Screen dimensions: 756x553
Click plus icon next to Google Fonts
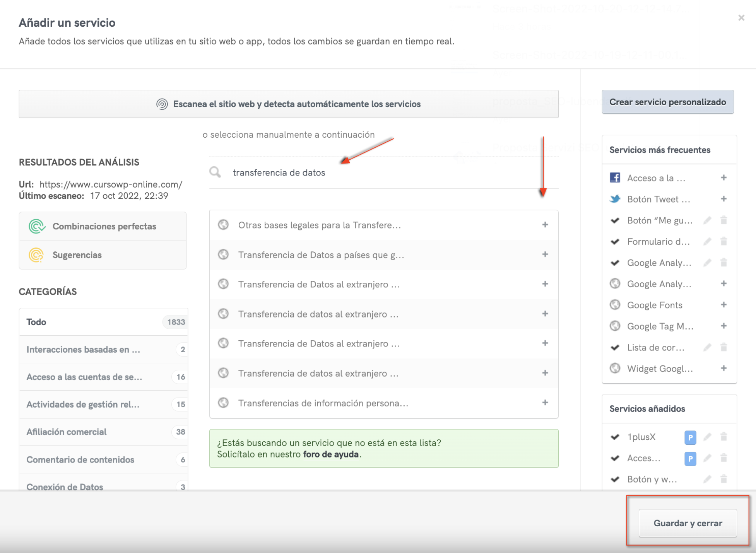[x=724, y=305]
